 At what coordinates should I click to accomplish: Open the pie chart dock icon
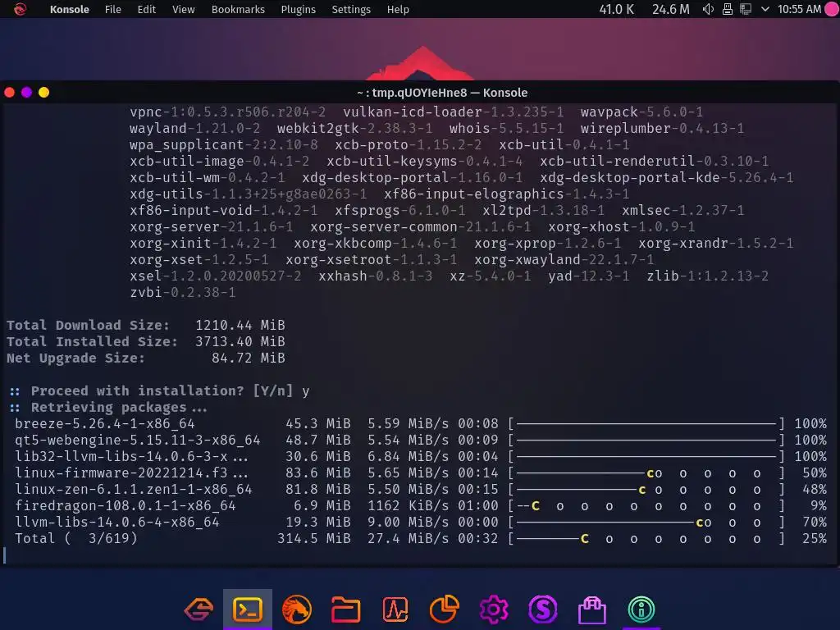click(444, 609)
